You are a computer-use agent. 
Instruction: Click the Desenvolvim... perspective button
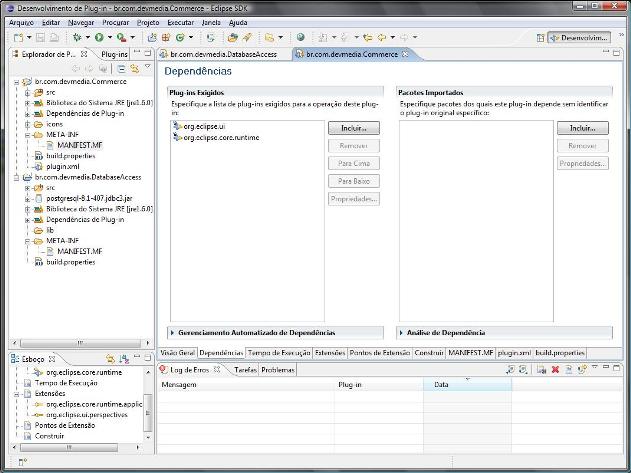(579, 38)
